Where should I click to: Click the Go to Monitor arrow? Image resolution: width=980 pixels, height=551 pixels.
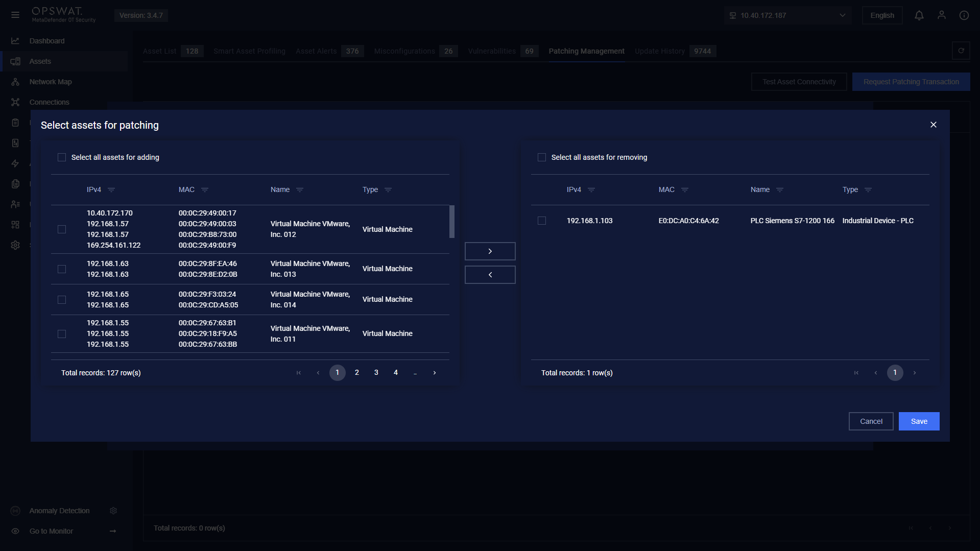[x=113, y=531]
